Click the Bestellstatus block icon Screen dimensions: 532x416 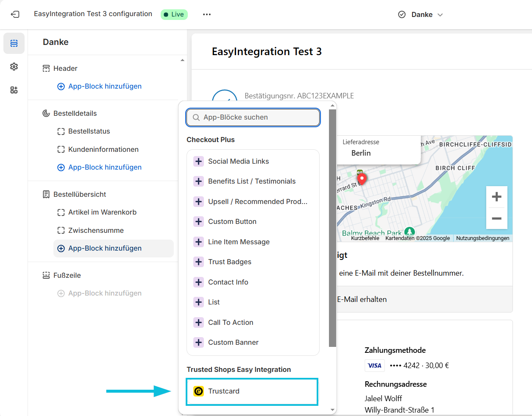point(61,131)
